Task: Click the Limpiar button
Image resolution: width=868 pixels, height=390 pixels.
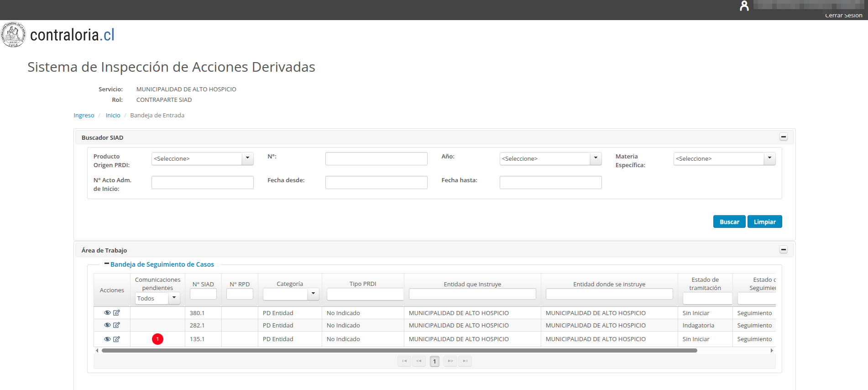Action: pos(765,222)
